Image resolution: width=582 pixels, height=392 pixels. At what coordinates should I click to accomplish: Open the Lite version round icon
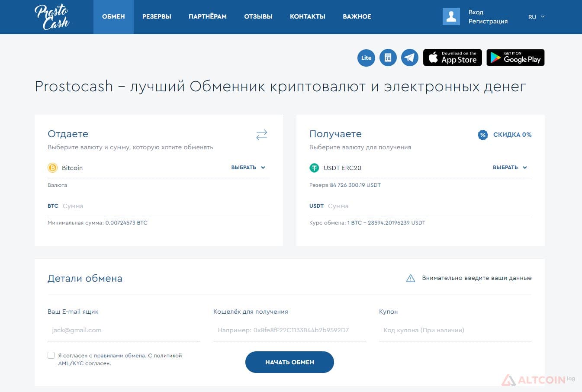tap(366, 58)
